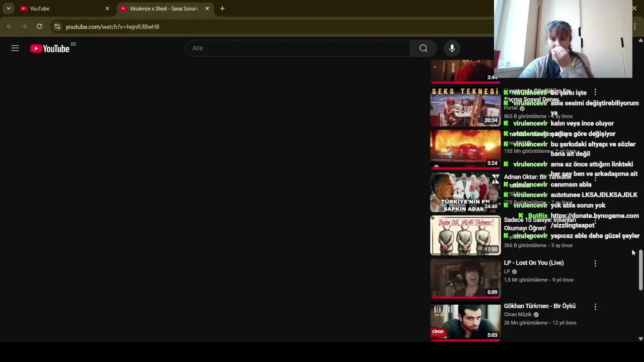Go forward with the browser forward arrow
This screenshot has width=644, height=362.
click(x=24, y=26)
